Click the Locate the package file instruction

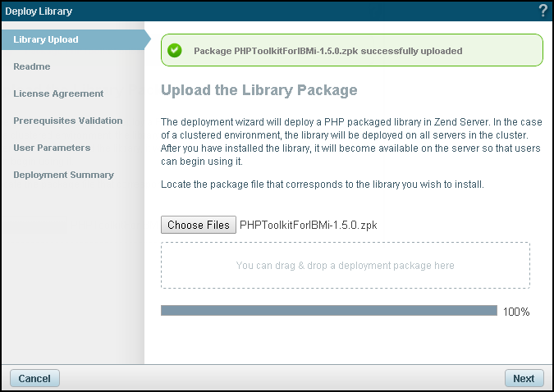[323, 185]
